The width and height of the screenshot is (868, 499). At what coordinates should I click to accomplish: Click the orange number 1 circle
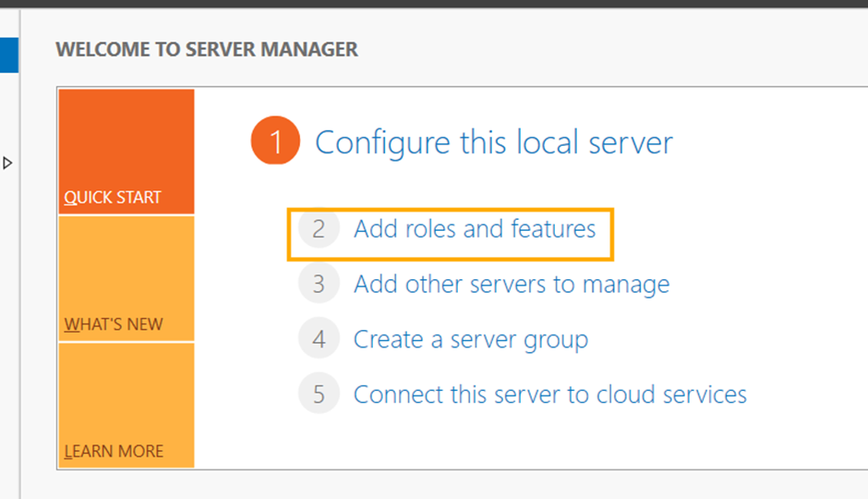275,143
